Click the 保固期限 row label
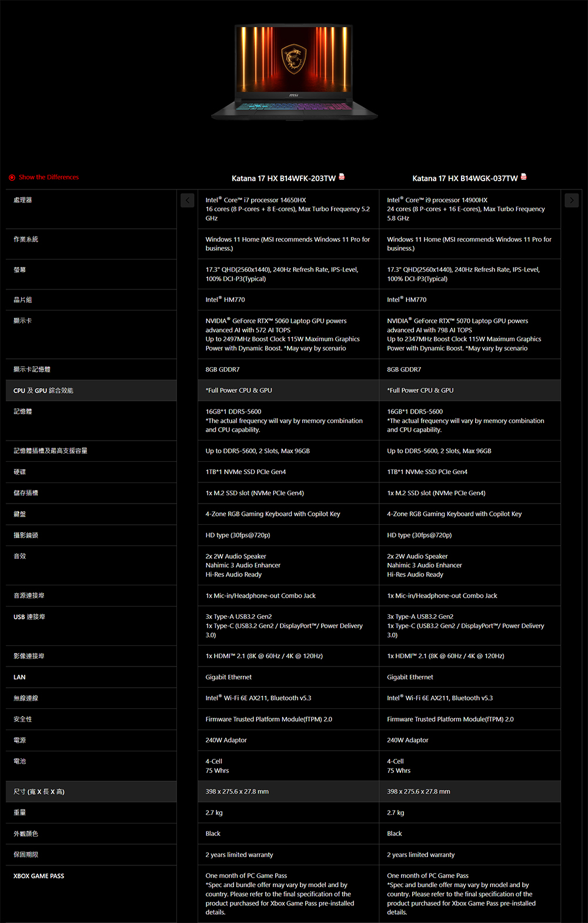This screenshot has height=923, width=588. (x=26, y=855)
